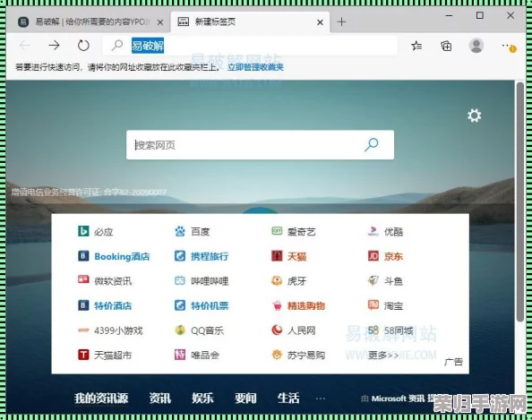Click the address bar search icon
The height and width of the screenshot is (420, 532).
(x=117, y=45)
